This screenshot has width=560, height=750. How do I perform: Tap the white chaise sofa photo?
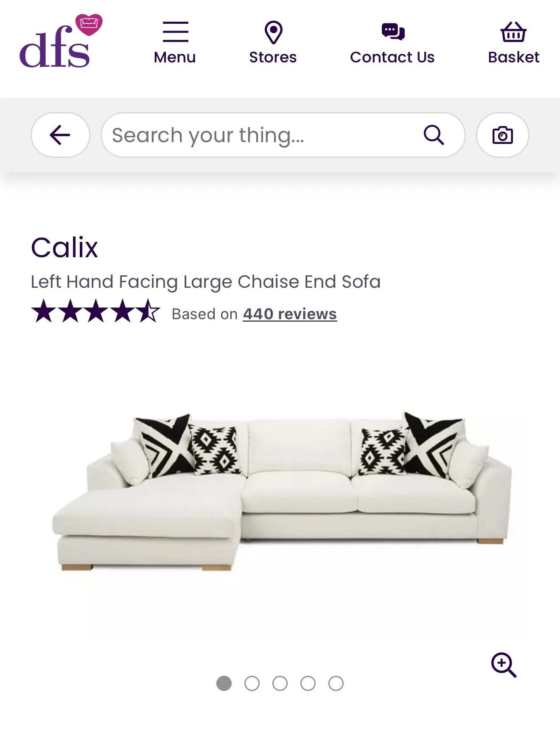point(282,492)
